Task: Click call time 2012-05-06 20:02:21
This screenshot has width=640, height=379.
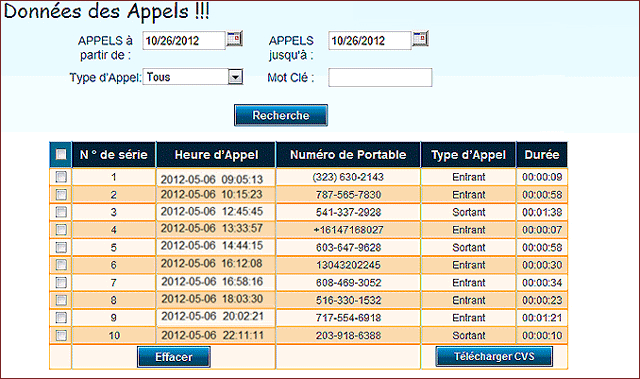Action: (x=212, y=316)
